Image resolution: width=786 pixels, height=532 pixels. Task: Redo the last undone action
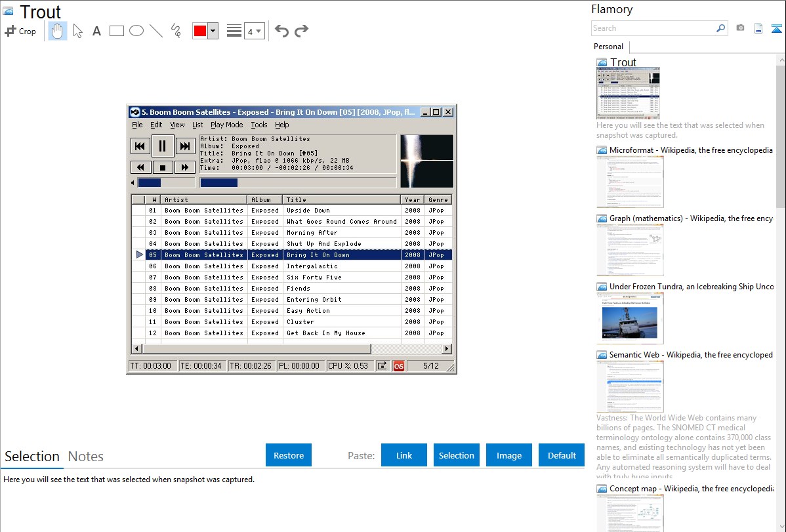pos(301,31)
